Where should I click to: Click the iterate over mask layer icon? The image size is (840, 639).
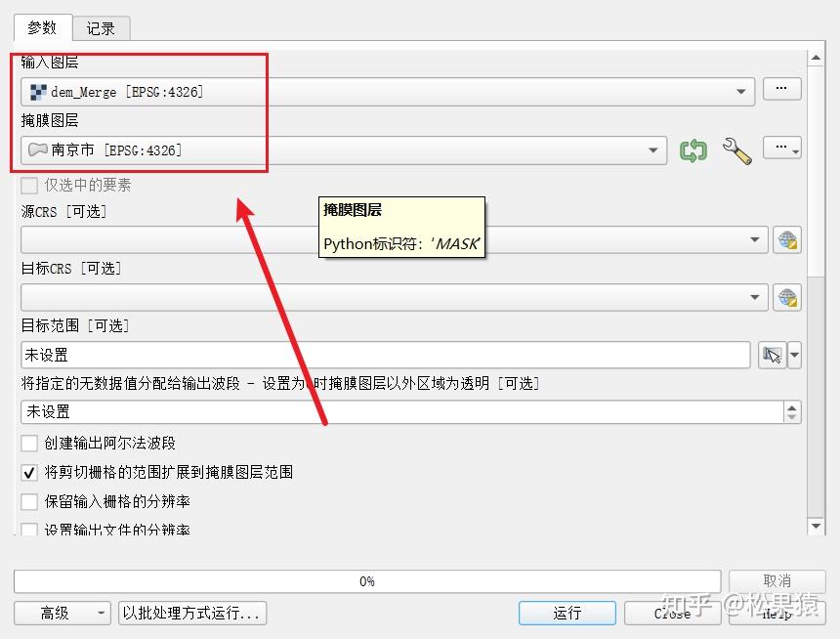tap(695, 149)
